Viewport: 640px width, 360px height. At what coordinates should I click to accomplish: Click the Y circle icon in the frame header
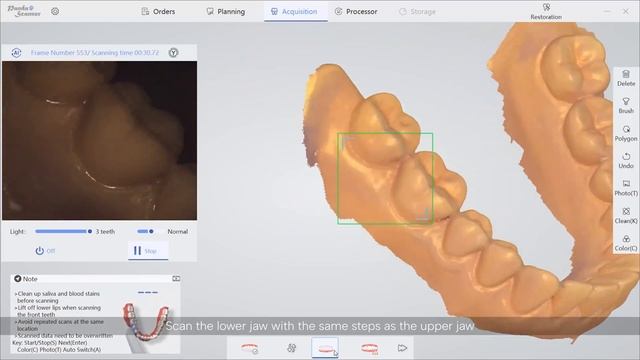pos(173,53)
